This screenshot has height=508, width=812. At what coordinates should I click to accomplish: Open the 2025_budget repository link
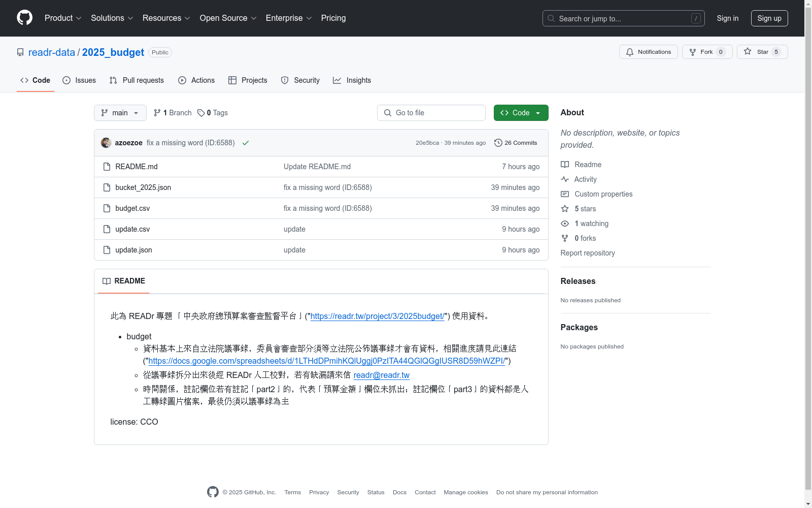[113, 52]
